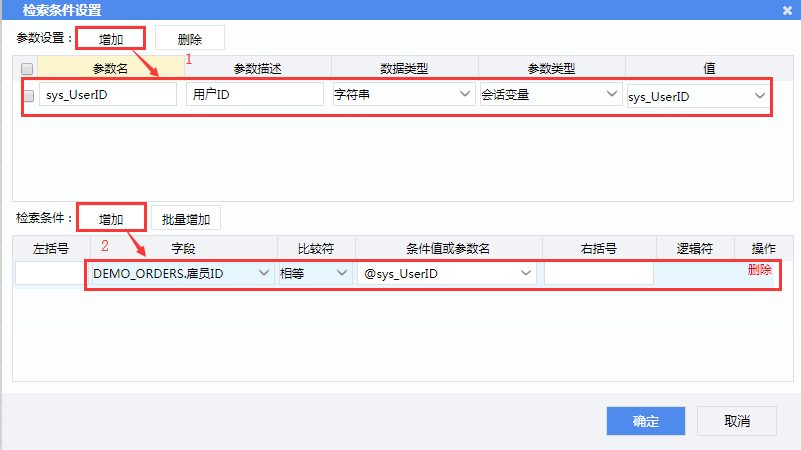Click 增加 button in 检索条件
The image size is (801, 450).
pyautogui.click(x=111, y=218)
